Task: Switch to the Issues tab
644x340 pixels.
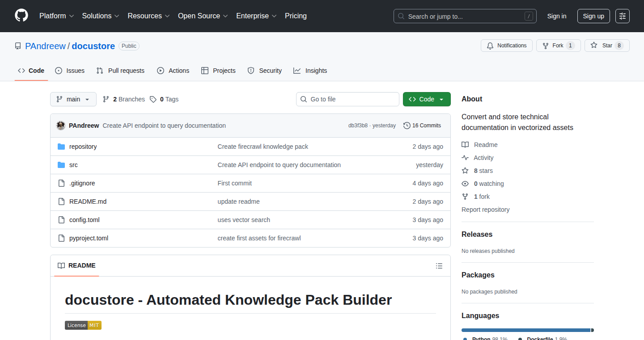Action: coord(70,71)
